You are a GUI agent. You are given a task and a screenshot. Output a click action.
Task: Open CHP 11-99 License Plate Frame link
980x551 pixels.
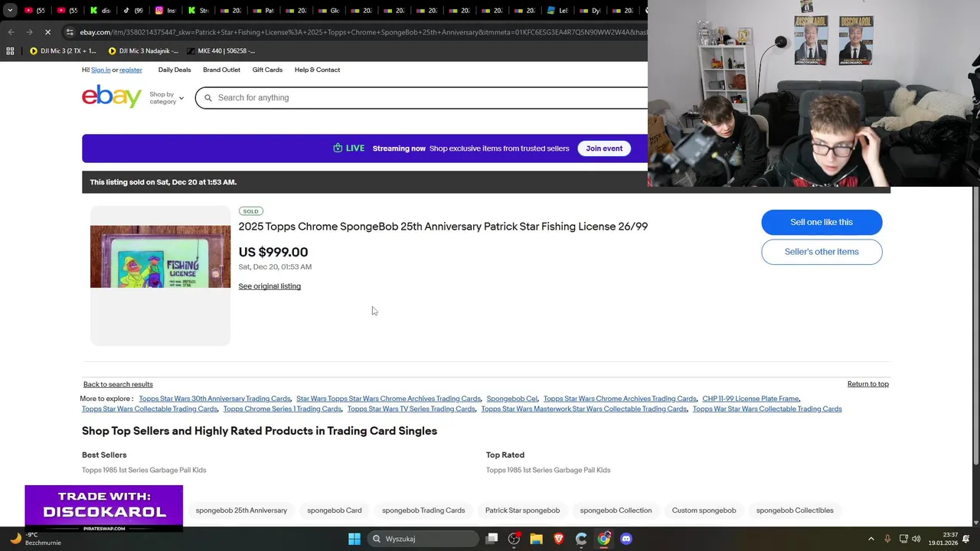pyautogui.click(x=750, y=399)
